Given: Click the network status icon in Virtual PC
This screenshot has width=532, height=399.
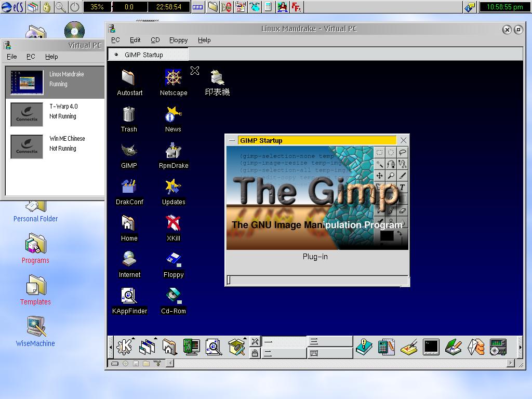Looking at the screenshot, I should 157,364.
